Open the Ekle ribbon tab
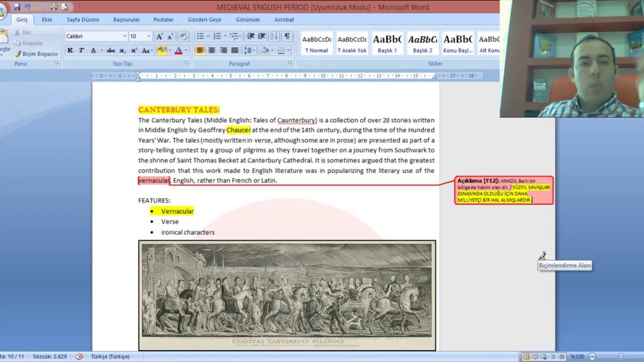 [47, 20]
